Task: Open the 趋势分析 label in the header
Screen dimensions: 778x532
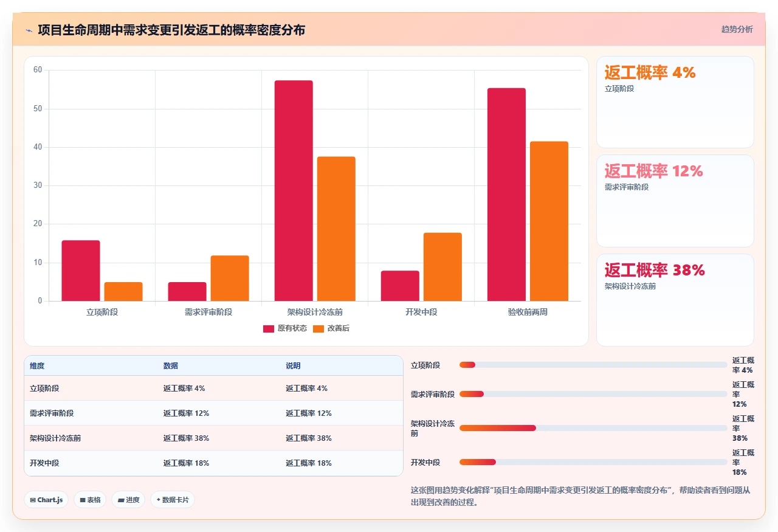Action: tap(737, 29)
